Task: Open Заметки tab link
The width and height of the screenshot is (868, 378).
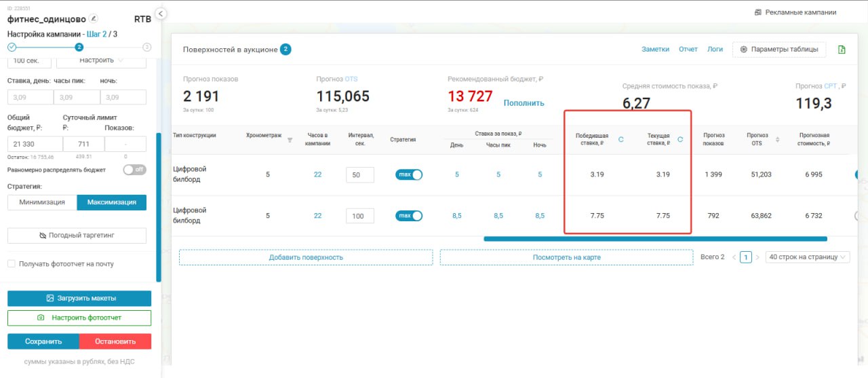Action: coord(656,50)
